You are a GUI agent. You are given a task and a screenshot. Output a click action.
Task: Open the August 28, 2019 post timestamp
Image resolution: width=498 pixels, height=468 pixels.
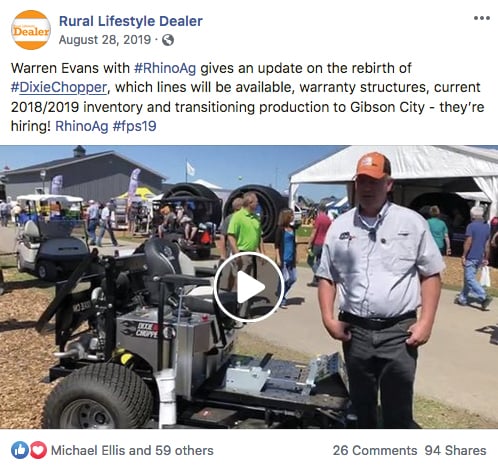[x=105, y=40]
